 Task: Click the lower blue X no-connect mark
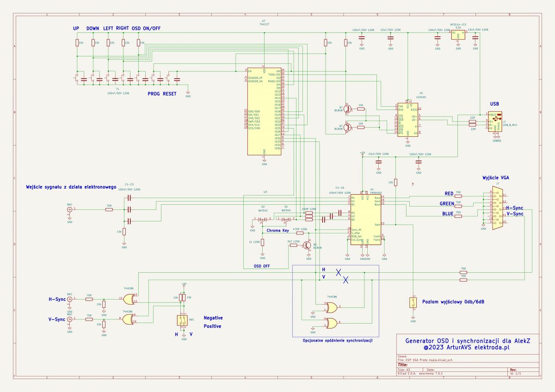345,279
